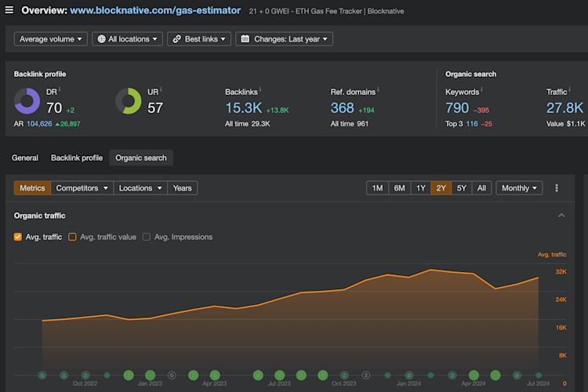The height and width of the screenshot is (392, 588).
Task: Click the Ref. domains info icon
Action: pos(378,89)
